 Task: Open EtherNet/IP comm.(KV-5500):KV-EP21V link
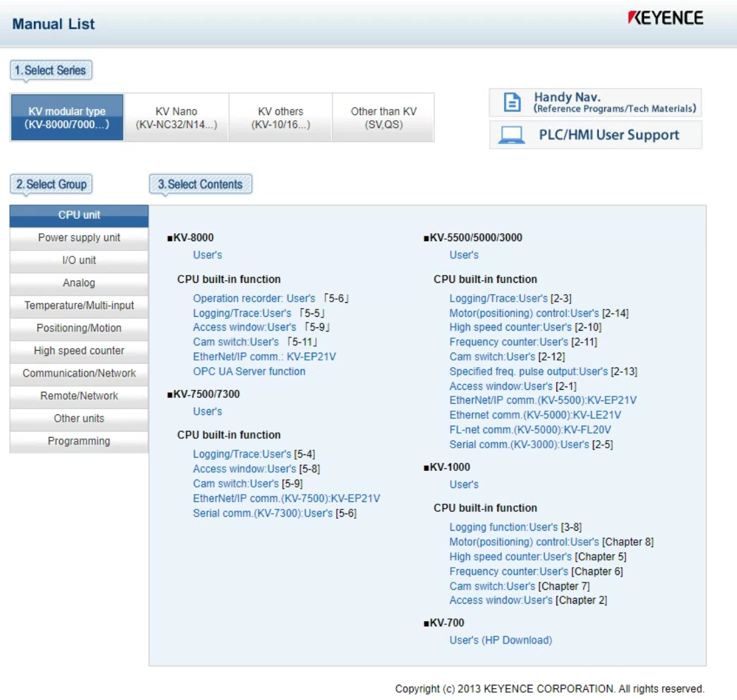pos(543,400)
